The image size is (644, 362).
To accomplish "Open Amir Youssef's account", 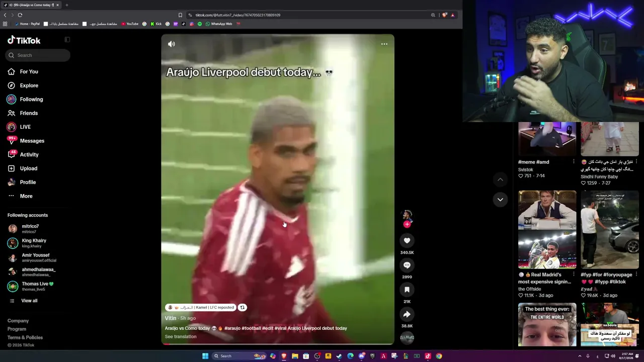I will coord(35,257).
